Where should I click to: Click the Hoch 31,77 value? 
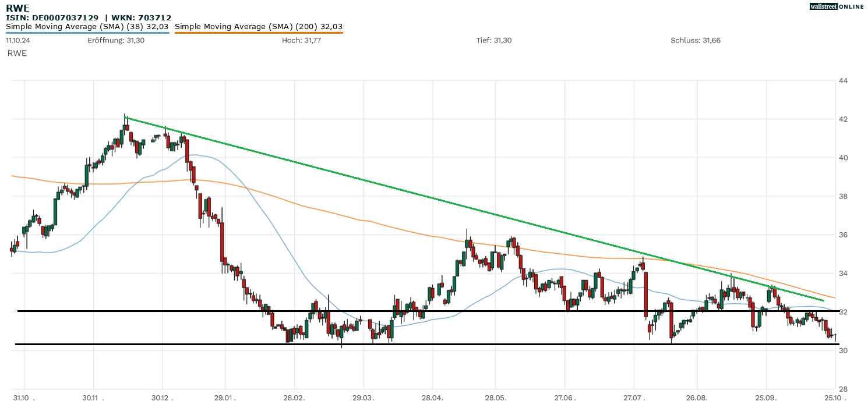coord(301,40)
